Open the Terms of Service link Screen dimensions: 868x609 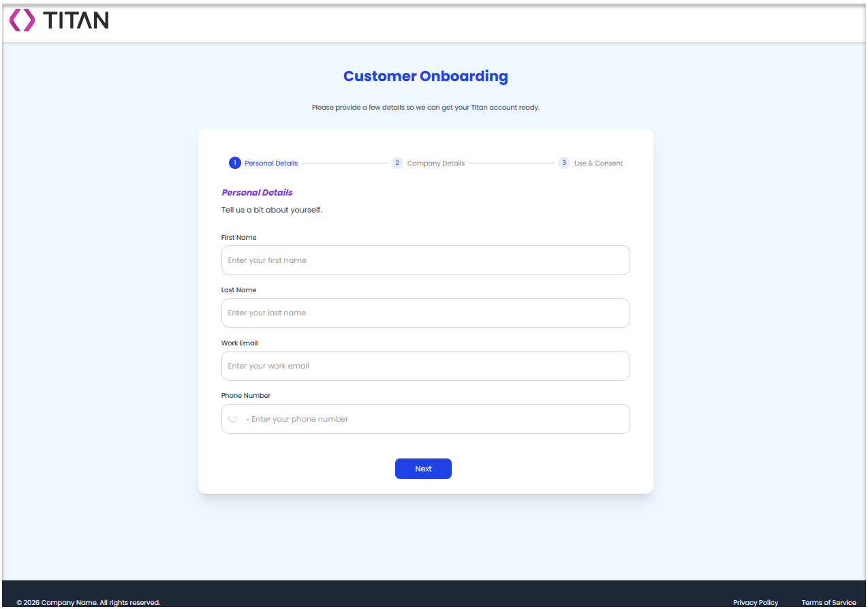click(x=828, y=602)
